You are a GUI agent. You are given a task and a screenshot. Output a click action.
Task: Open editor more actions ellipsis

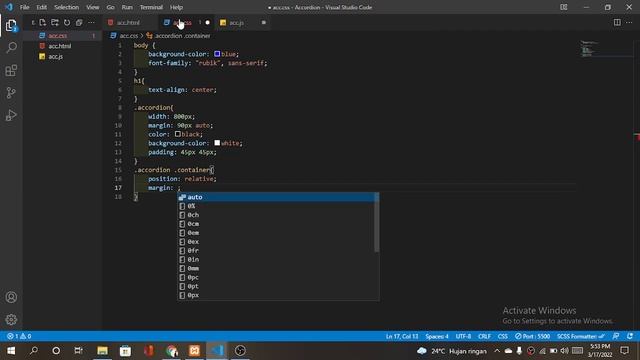[629, 22]
